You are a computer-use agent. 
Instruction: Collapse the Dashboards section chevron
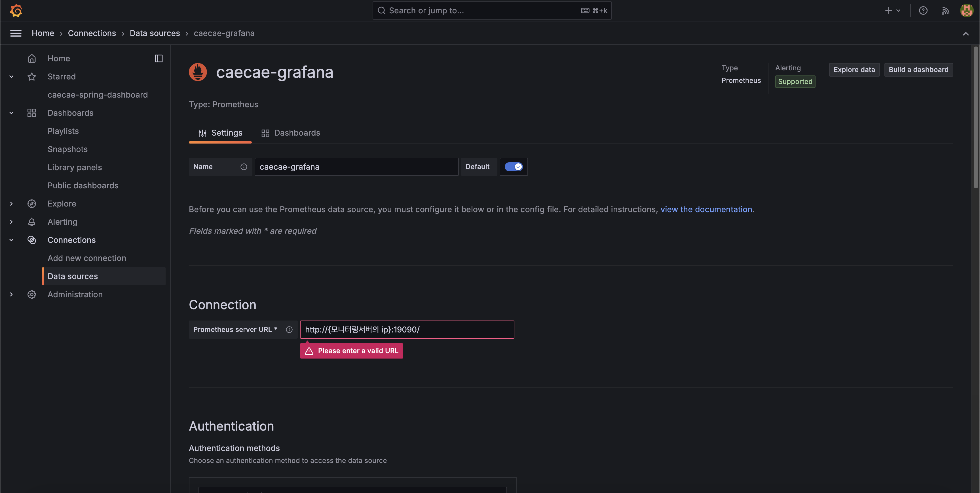pos(11,113)
